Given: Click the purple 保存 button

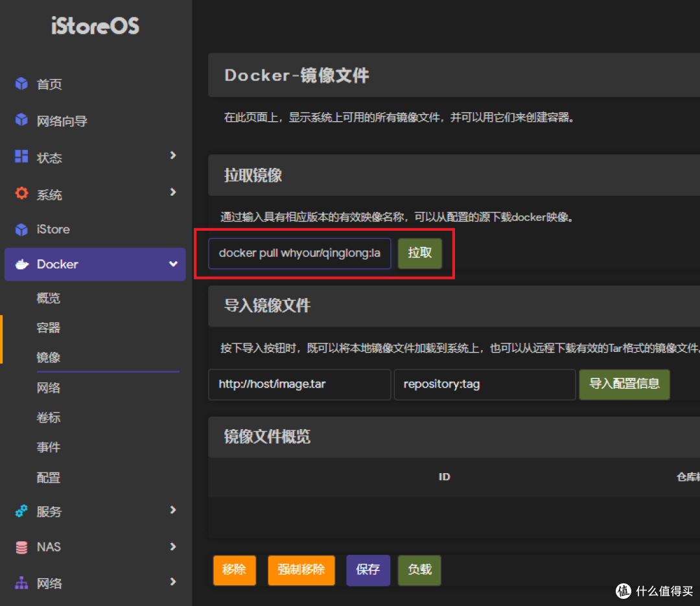Looking at the screenshot, I should pos(368,570).
